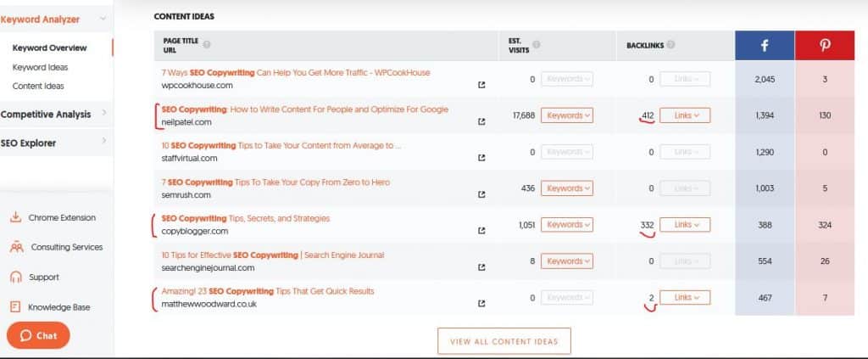Open copyblogger.com external link icon

point(482,231)
